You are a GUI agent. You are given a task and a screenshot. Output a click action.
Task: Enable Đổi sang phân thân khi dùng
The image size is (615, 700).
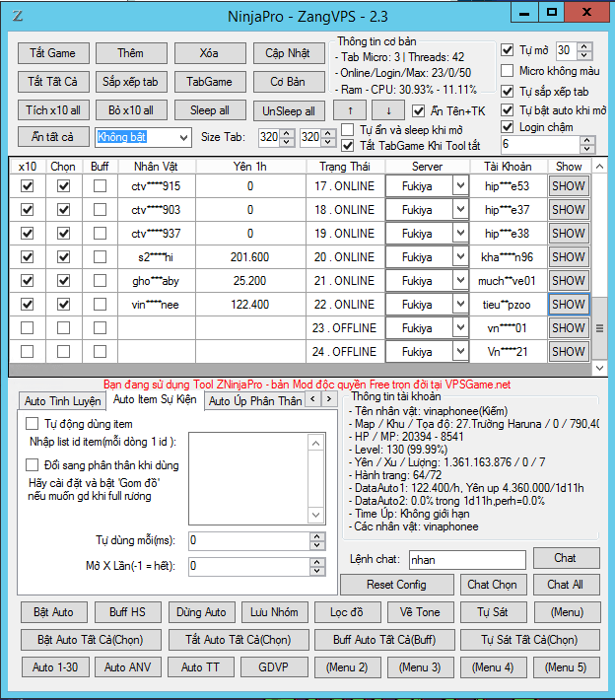click(x=33, y=464)
